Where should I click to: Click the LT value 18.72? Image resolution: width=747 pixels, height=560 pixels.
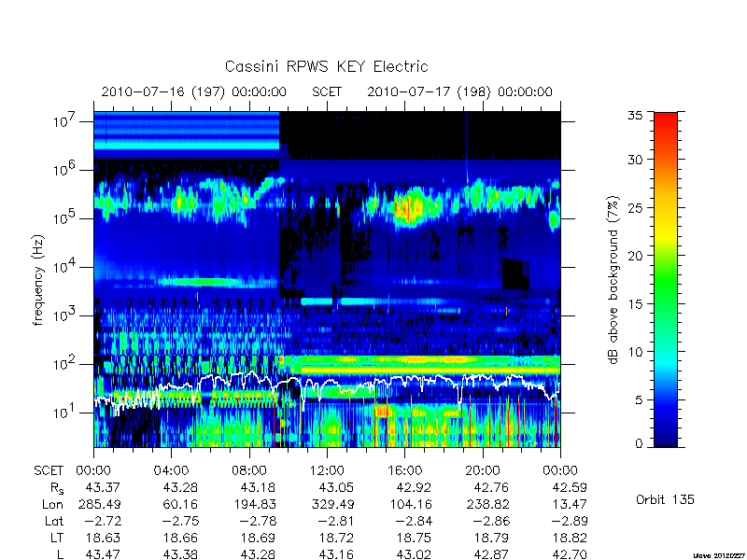coord(336,539)
